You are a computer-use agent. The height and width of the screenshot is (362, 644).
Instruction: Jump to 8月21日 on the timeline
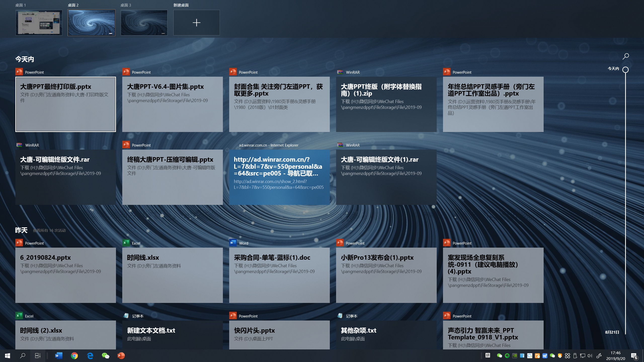coord(612,332)
